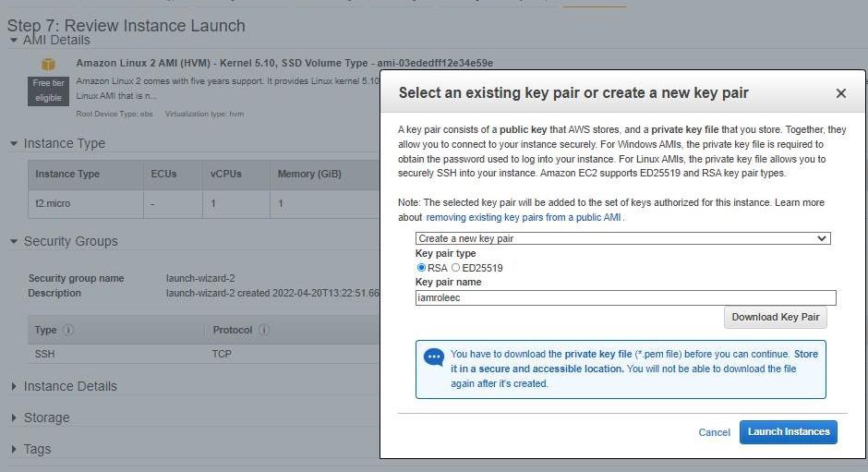Click the info icon next to Protocol
Viewport: 868px width, 472px height.
click(x=264, y=330)
